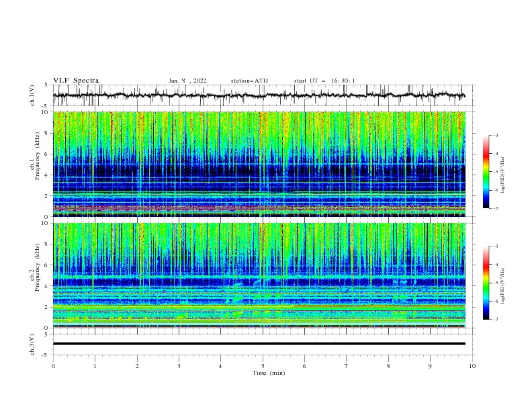
Task: Click the ch.1 spectrogram colorbar
Action: (x=486, y=171)
